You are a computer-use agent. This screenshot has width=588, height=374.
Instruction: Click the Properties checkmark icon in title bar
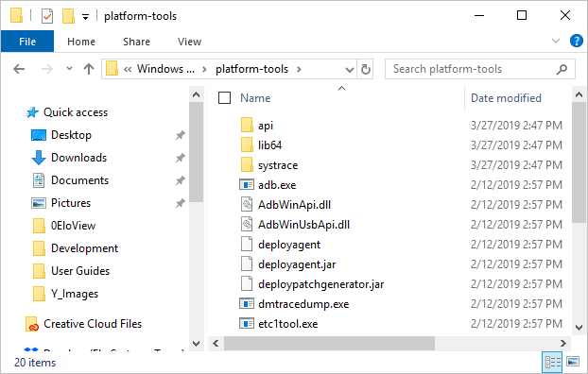tap(47, 16)
